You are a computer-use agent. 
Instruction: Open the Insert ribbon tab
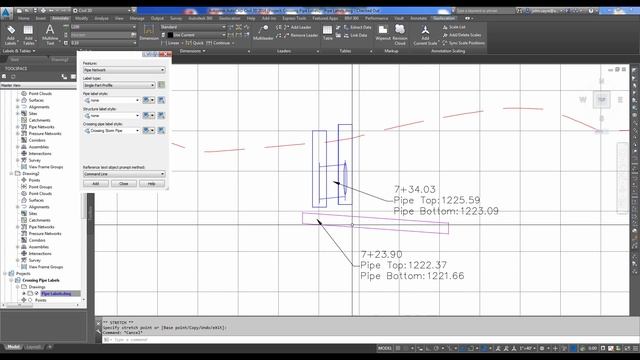click(41, 18)
